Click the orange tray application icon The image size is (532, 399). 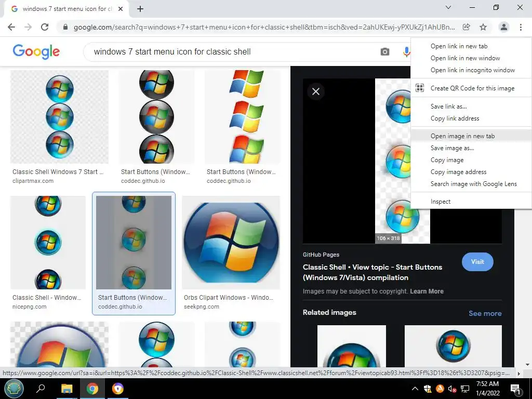coord(440,389)
